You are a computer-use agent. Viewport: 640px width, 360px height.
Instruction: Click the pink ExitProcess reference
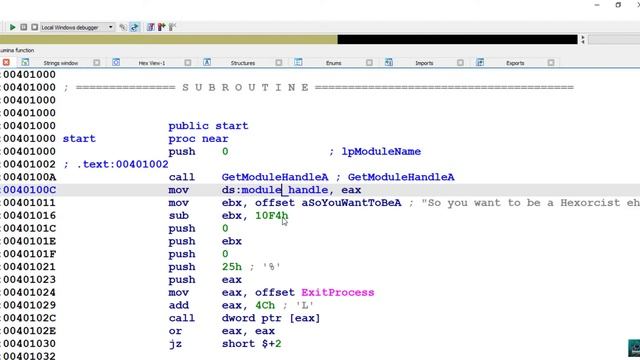click(x=338, y=293)
